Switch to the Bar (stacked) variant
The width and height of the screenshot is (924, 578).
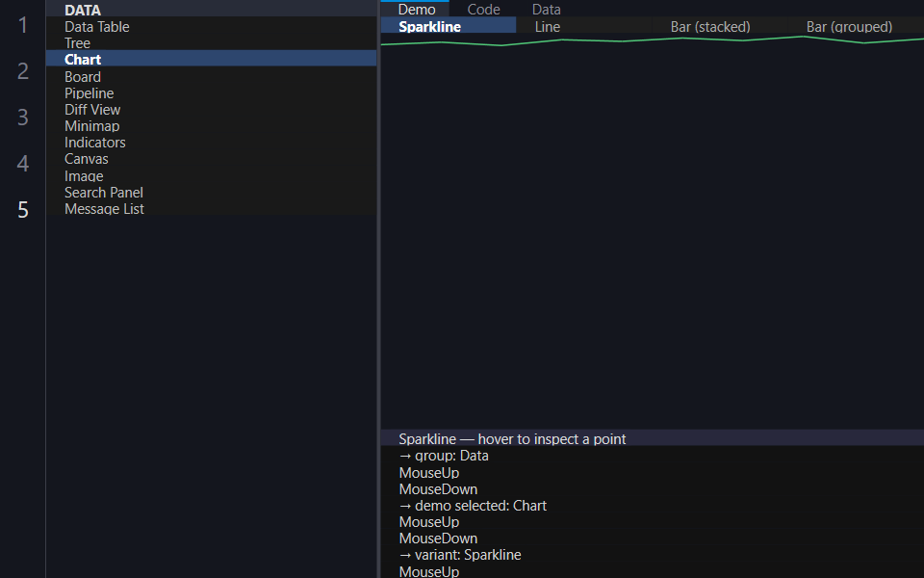tap(720, 26)
